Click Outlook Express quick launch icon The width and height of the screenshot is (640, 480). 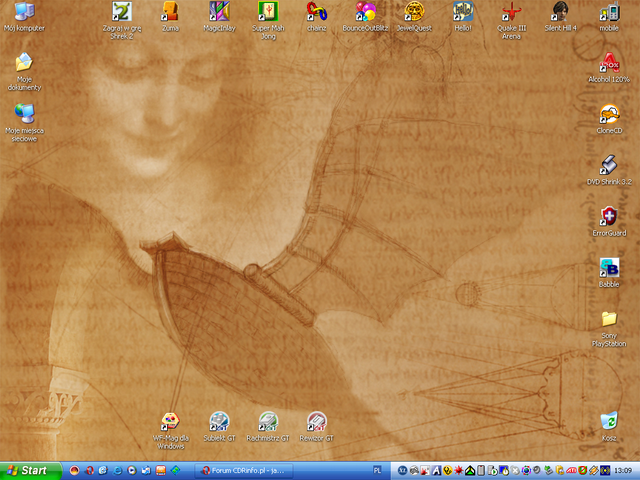coord(146,471)
